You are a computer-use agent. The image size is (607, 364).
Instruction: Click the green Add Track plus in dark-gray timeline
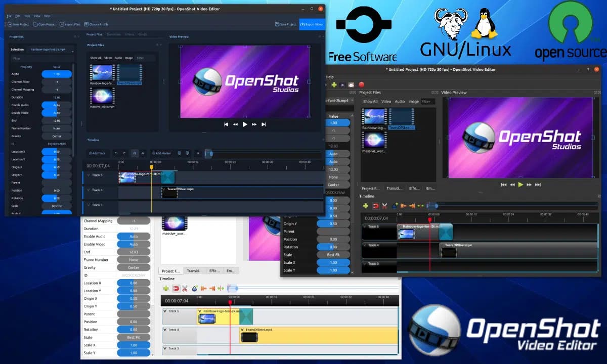coord(366,206)
